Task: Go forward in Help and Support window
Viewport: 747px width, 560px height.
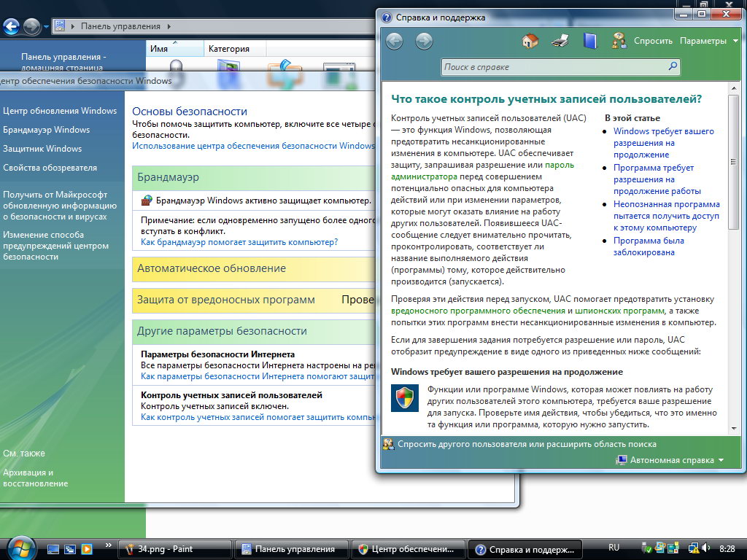Action: point(424,42)
